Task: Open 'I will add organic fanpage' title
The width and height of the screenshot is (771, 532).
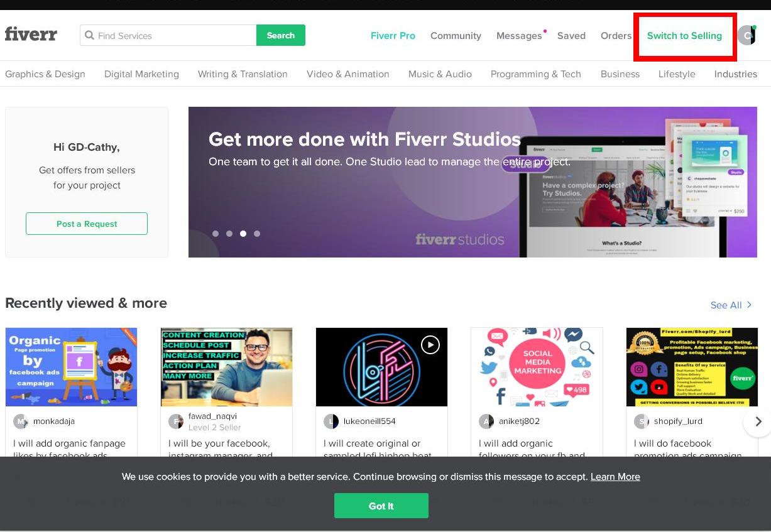Action: [69, 443]
